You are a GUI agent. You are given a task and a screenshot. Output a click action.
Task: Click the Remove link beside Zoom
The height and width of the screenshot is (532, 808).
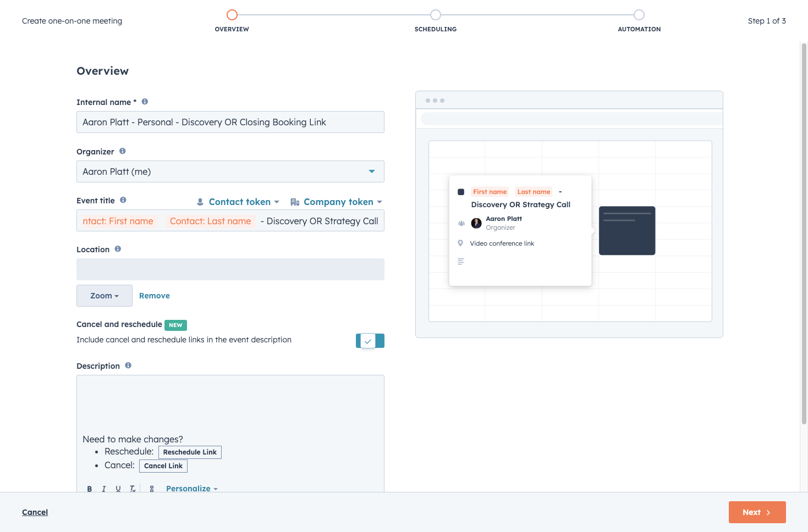pos(155,296)
